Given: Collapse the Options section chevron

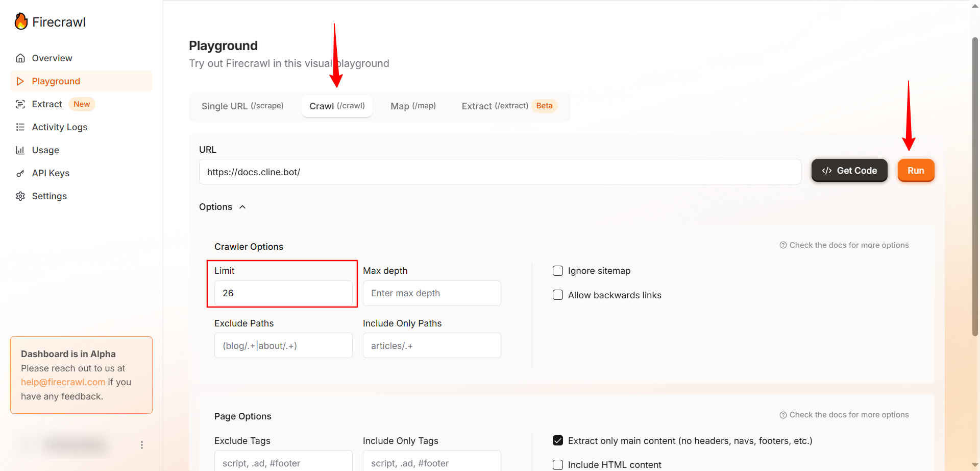Looking at the screenshot, I should point(242,207).
